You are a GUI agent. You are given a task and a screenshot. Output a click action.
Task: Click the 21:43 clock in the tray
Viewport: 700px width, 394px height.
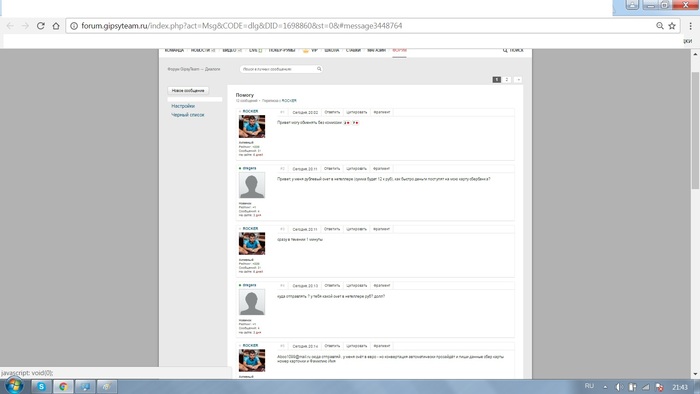(680, 387)
